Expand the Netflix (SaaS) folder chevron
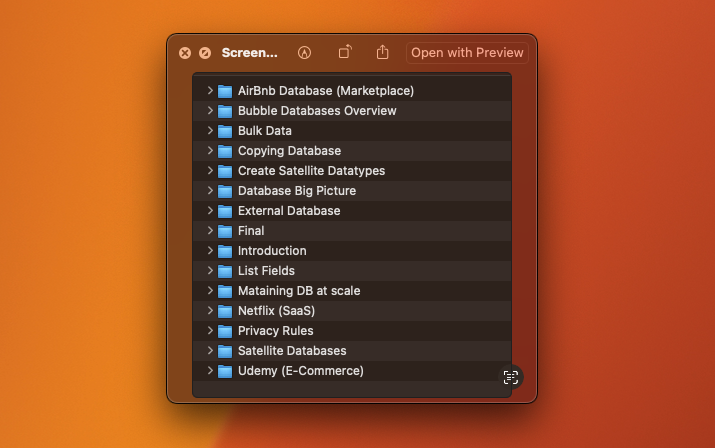Image resolution: width=715 pixels, height=448 pixels. pos(210,310)
